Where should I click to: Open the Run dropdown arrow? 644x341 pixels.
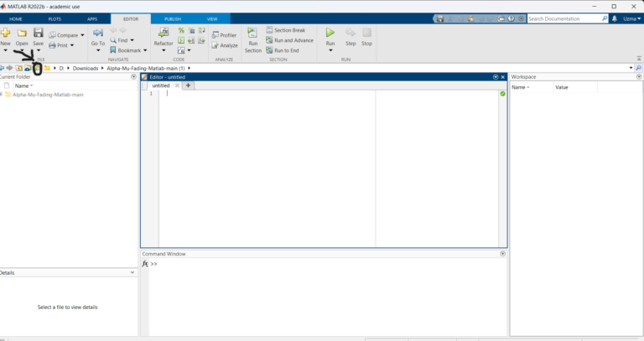point(330,50)
